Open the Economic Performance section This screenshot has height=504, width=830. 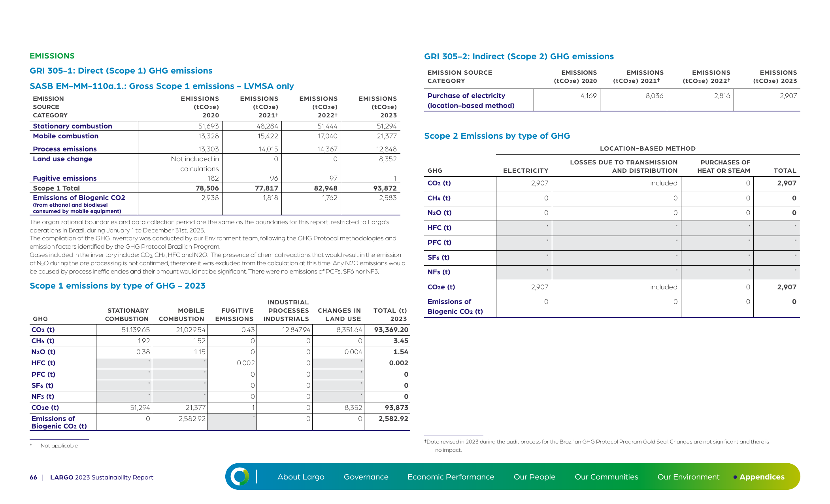tap(451, 477)
